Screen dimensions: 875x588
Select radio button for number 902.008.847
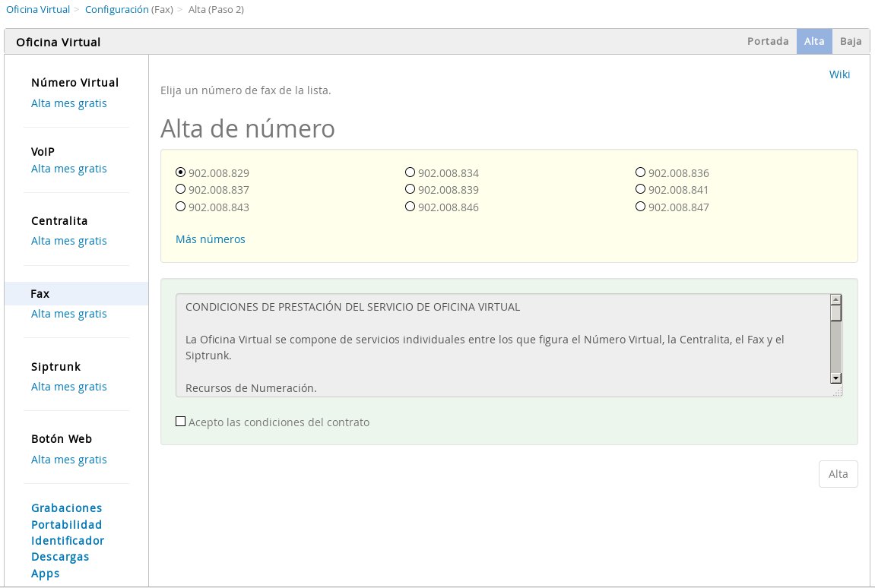(640, 206)
